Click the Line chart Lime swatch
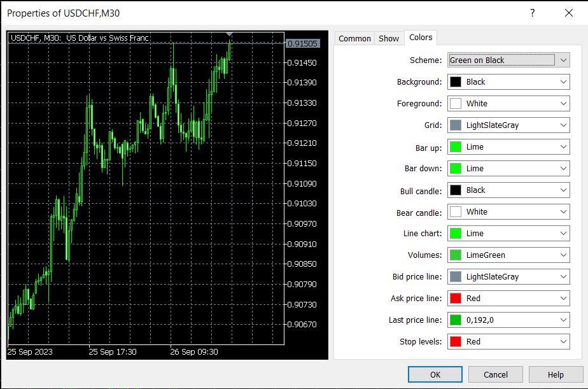This screenshot has height=389, width=588. [455, 233]
